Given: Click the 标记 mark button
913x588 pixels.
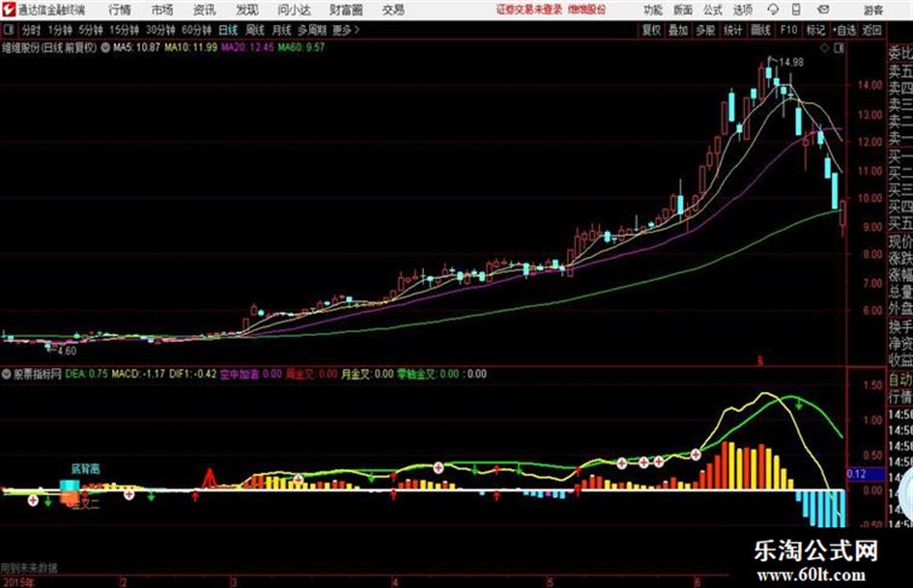Looking at the screenshot, I should pyautogui.click(x=815, y=30).
